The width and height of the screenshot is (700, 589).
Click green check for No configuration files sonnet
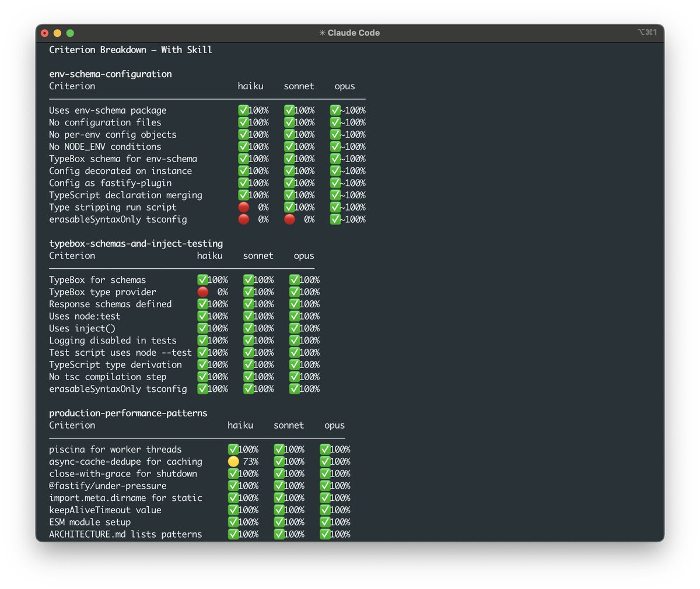289,122
